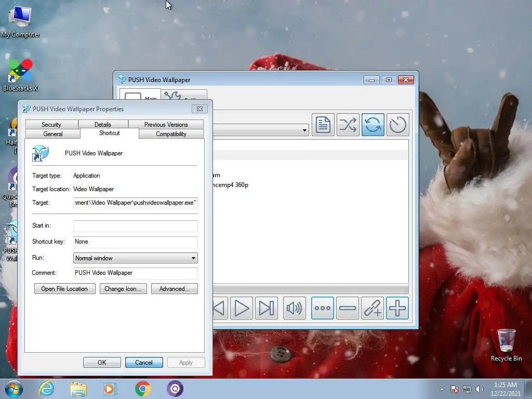
Task: Toggle the loop/repeat icon button
Action: coord(373,125)
